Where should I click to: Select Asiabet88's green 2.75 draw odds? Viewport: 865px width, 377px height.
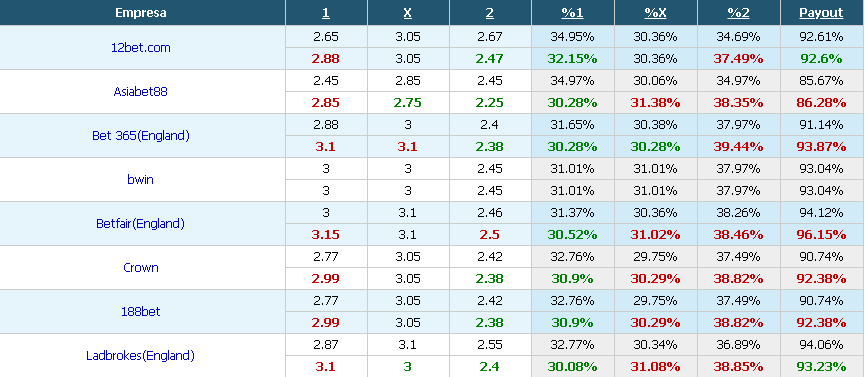pos(408,103)
